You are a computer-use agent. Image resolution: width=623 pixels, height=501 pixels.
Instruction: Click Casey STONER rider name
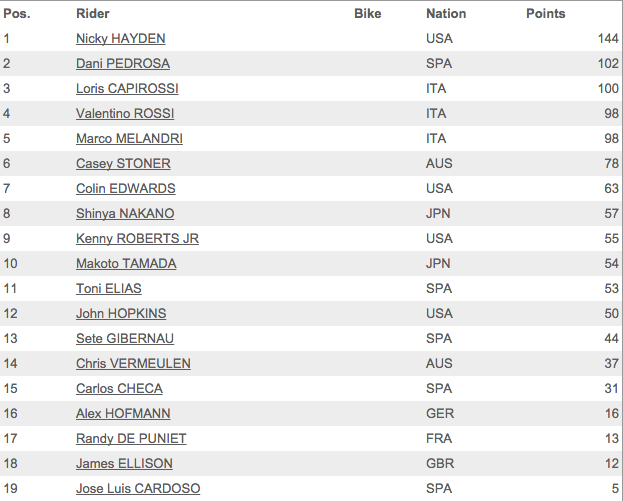(x=123, y=164)
